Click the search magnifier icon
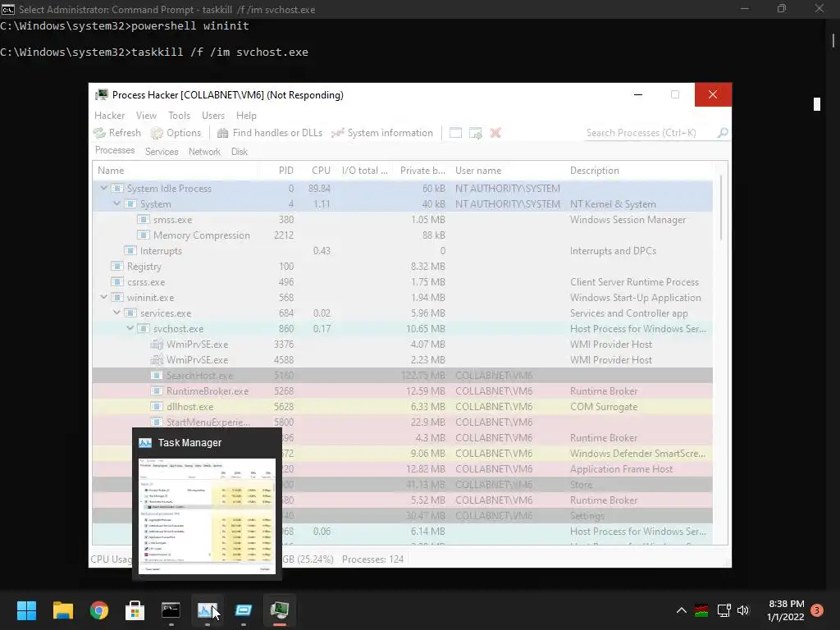The height and width of the screenshot is (630, 840). 723,132
